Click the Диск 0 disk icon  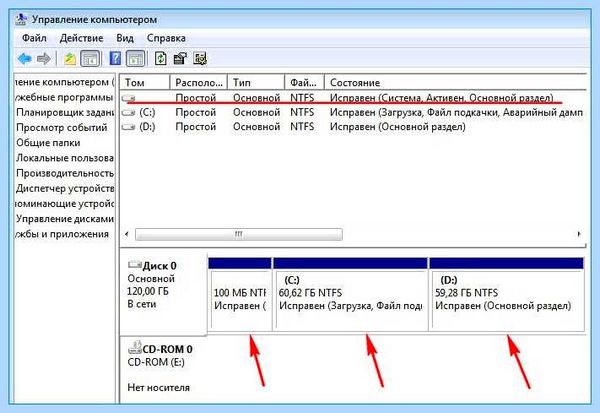point(135,265)
